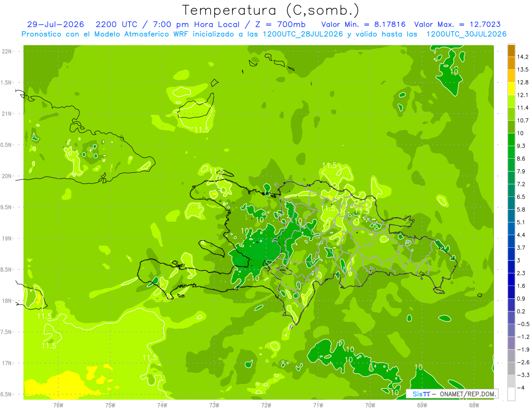Click the '22N' latitude axis label
This screenshot has width=532, height=411.
coord(7,51)
